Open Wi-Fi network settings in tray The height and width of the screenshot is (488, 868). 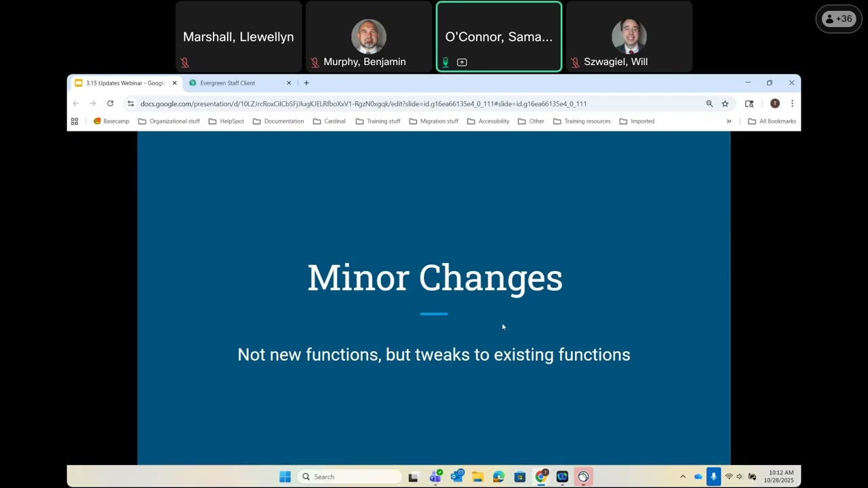coord(729,476)
